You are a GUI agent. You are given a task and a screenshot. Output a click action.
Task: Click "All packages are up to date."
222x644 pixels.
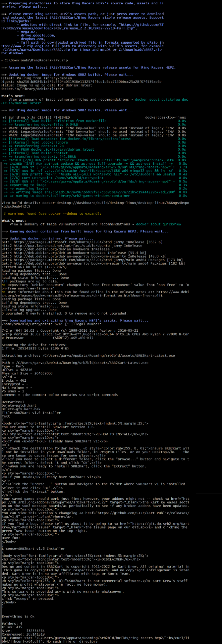(30, 281)
